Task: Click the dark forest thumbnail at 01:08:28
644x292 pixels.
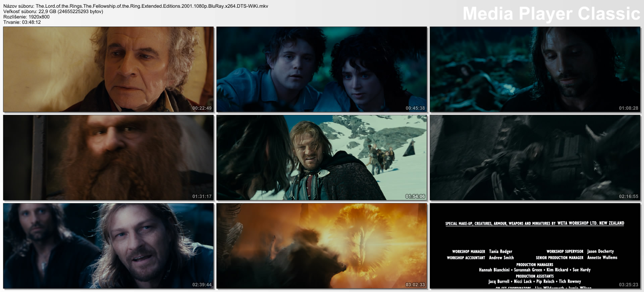Action: (535, 69)
